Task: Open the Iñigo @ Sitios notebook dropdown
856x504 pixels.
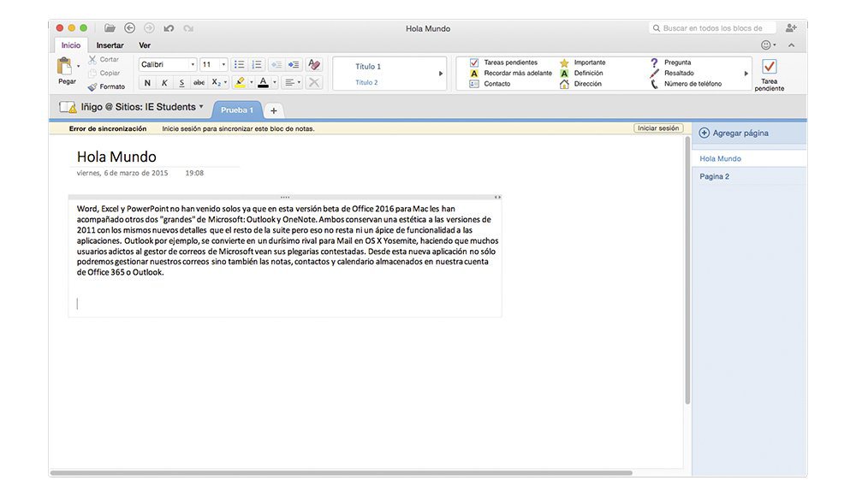Action: coord(132,107)
